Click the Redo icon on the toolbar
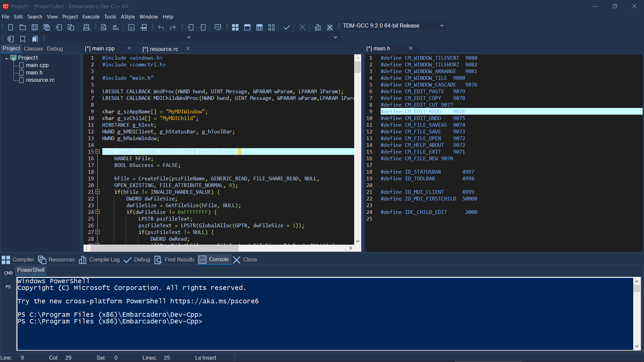This screenshot has width=644, height=362. [173, 27]
